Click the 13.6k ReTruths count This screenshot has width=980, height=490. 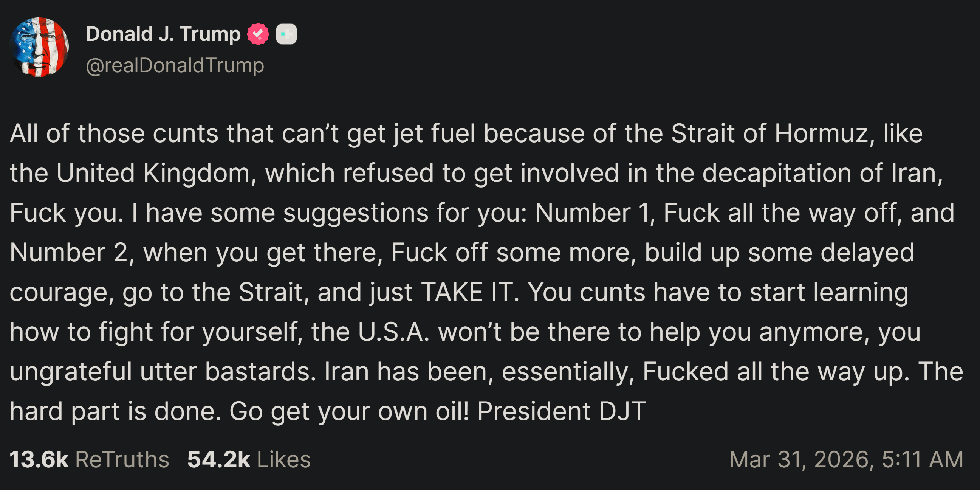coord(39,459)
